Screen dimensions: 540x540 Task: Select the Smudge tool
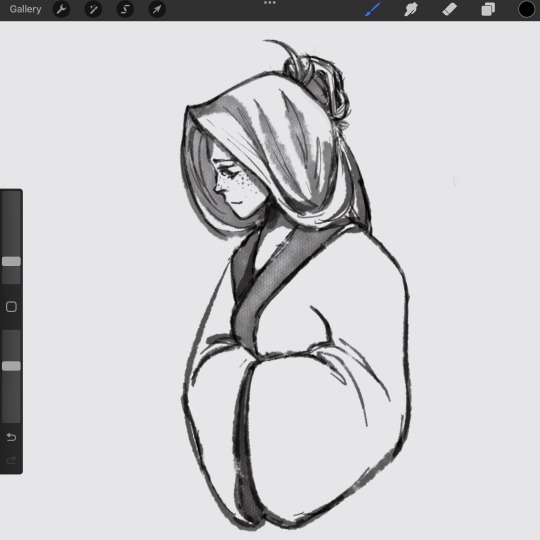coord(411,9)
